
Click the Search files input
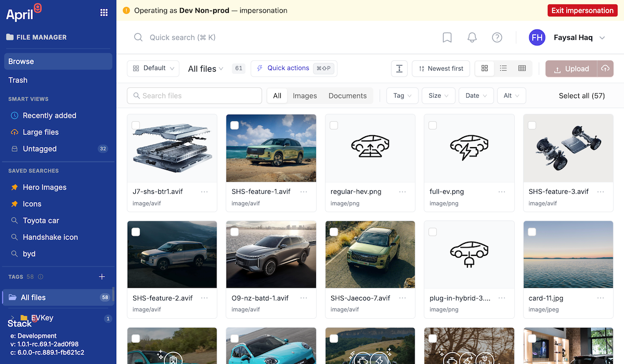pos(194,96)
